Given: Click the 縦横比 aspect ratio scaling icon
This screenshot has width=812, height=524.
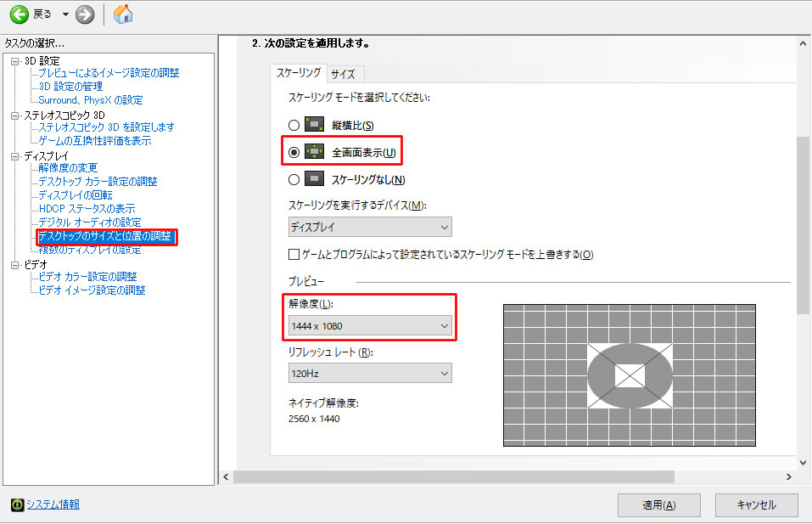Looking at the screenshot, I should (315, 125).
